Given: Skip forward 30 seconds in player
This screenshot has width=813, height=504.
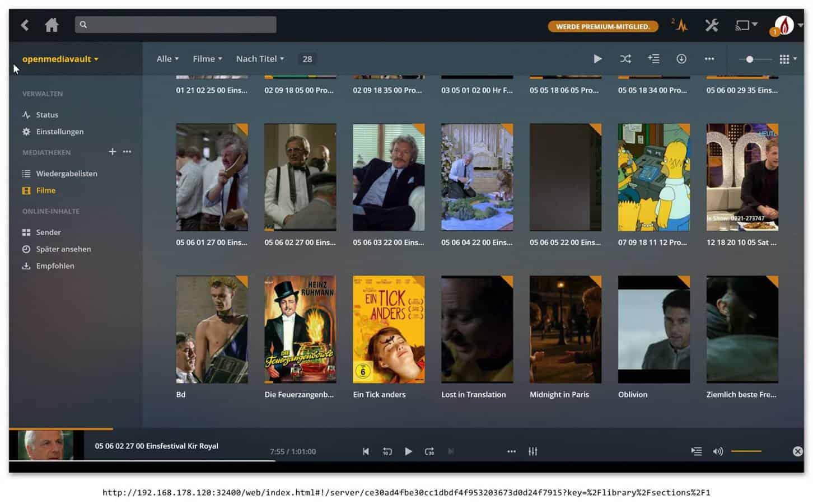Looking at the screenshot, I should click(429, 451).
